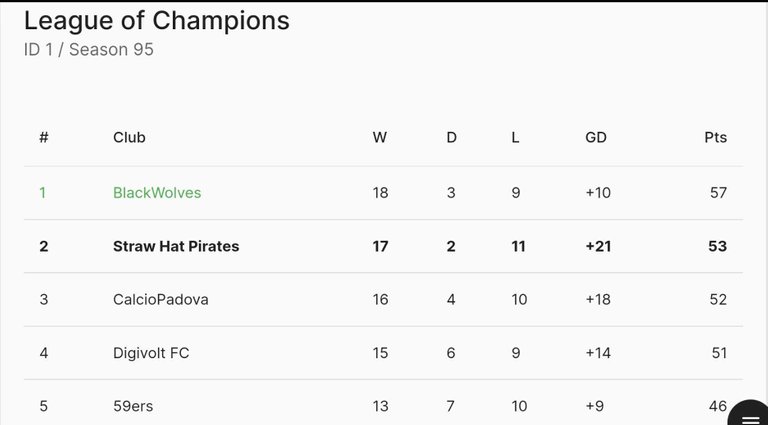The height and width of the screenshot is (425, 768).
Task: Open the CalcioPadova club page
Action: (161, 299)
